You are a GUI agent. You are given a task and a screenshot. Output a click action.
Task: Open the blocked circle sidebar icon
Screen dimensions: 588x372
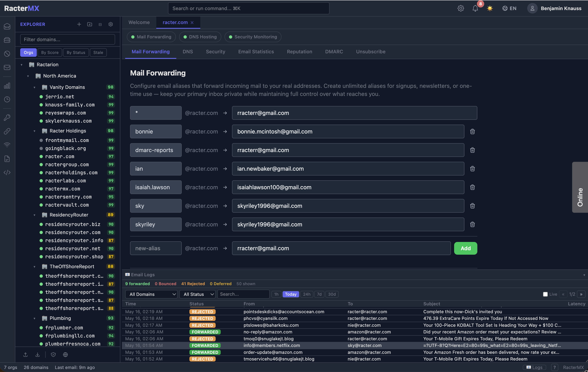point(7,54)
